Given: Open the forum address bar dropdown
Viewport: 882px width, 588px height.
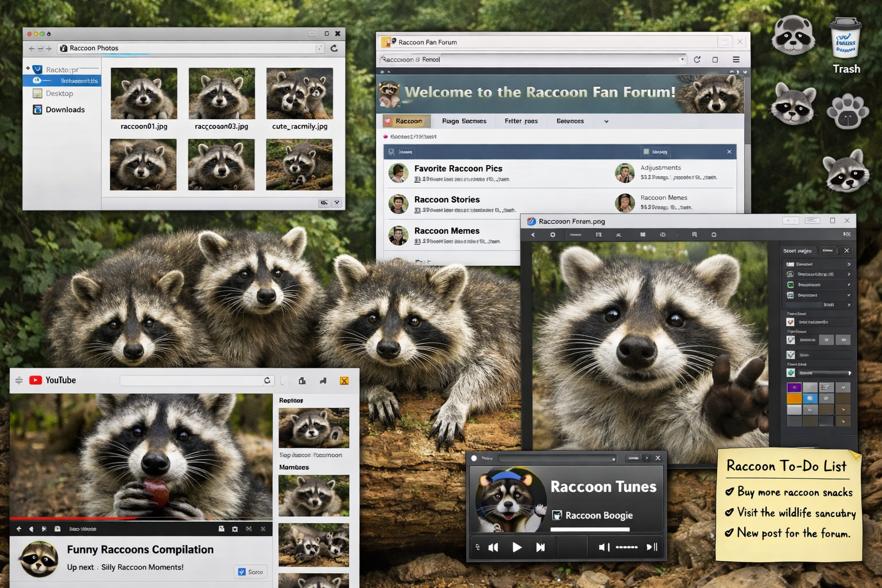Looking at the screenshot, I should (x=682, y=59).
